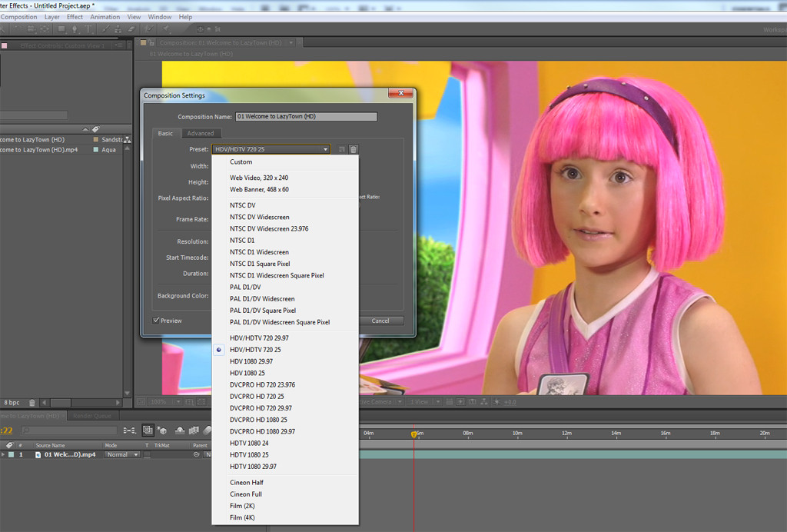Click the Toggle Pixel Aspect Ratio Correction icon
Image resolution: width=787 pixels, height=532 pixels.
tap(449, 402)
